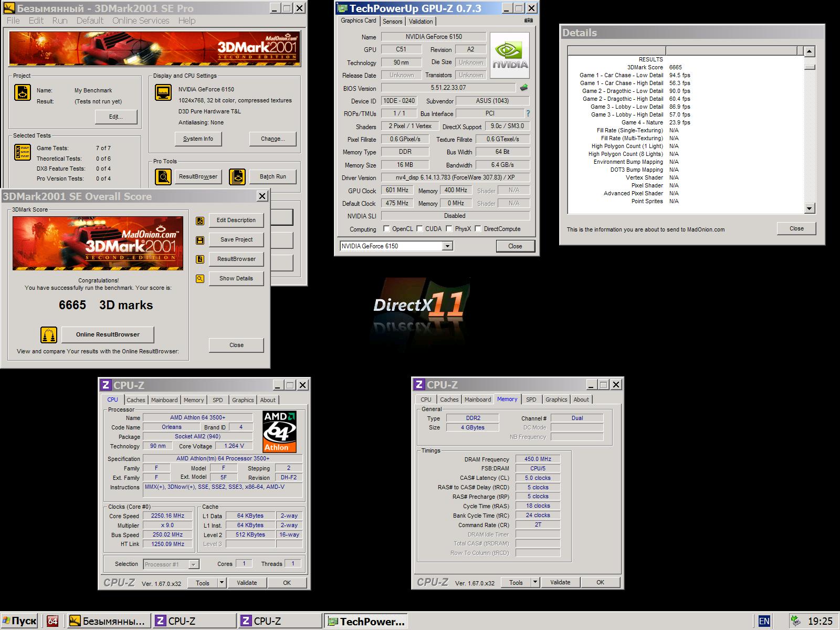Click the Change... button

pos(272,139)
